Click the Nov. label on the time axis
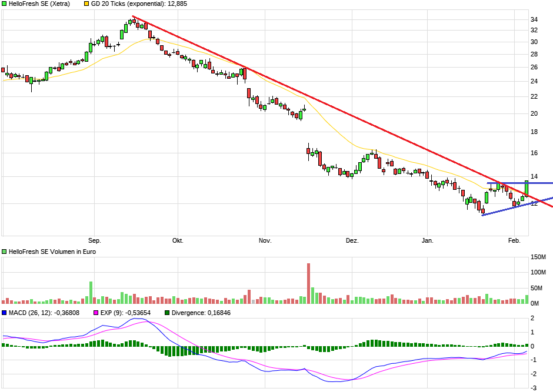Screen dimensions: 553x392 point(265,241)
